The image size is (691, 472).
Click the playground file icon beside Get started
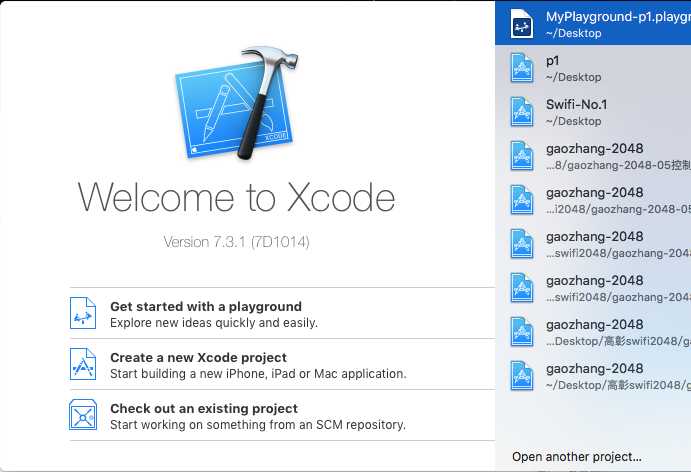click(x=83, y=313)
